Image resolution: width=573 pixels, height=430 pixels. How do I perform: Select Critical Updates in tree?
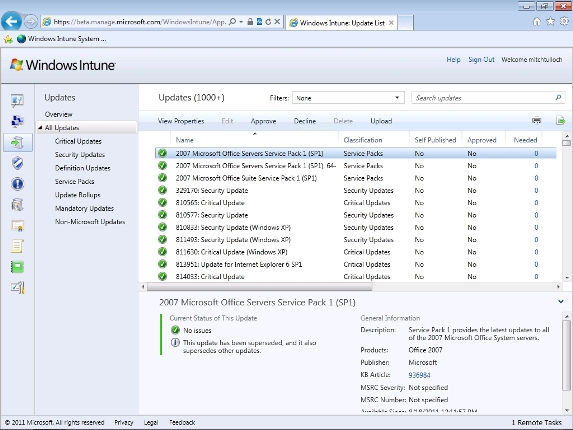[x=78, y=141]
